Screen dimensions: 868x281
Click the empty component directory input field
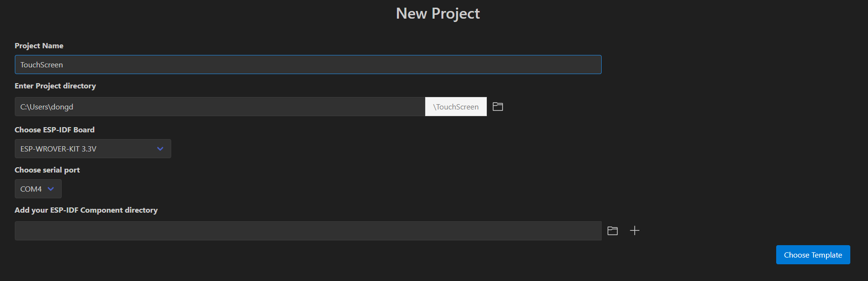[308, 231]
